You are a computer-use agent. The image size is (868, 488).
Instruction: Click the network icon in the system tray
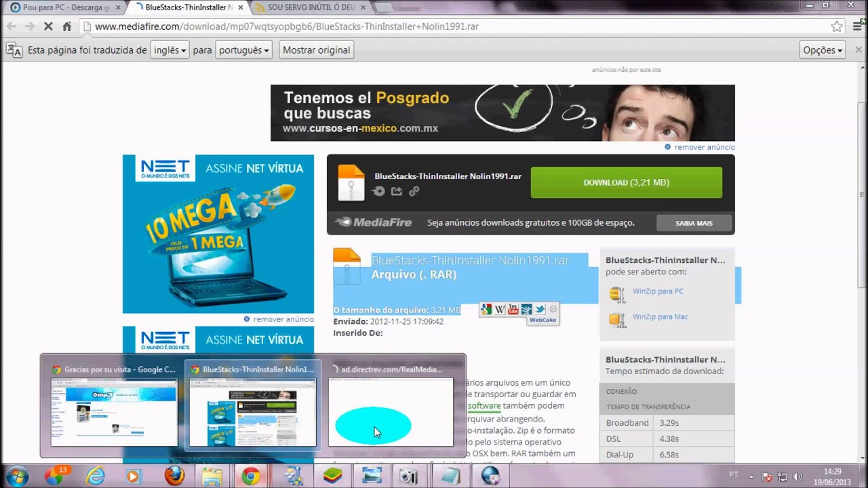click(782, 476)
